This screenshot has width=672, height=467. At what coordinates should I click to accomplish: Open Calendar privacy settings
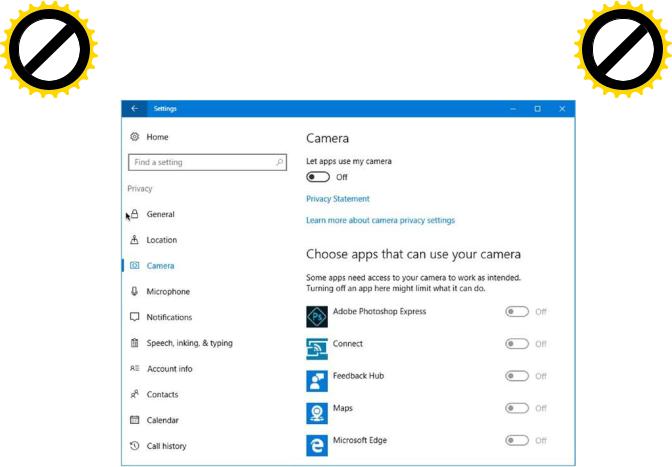tap(162, 420)
